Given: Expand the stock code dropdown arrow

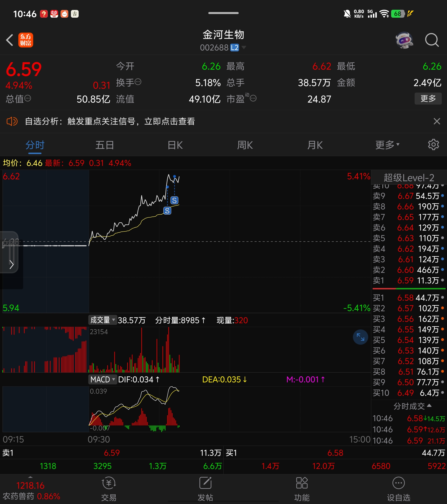Looking at the screenshot, I should (x=244, y=47).
